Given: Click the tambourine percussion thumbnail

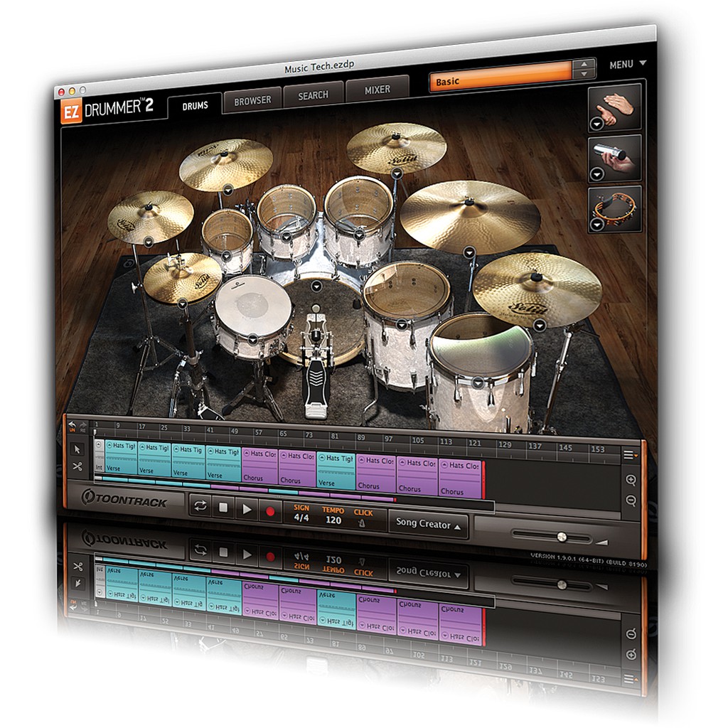Looking at the screenshot, I should 615,208.
